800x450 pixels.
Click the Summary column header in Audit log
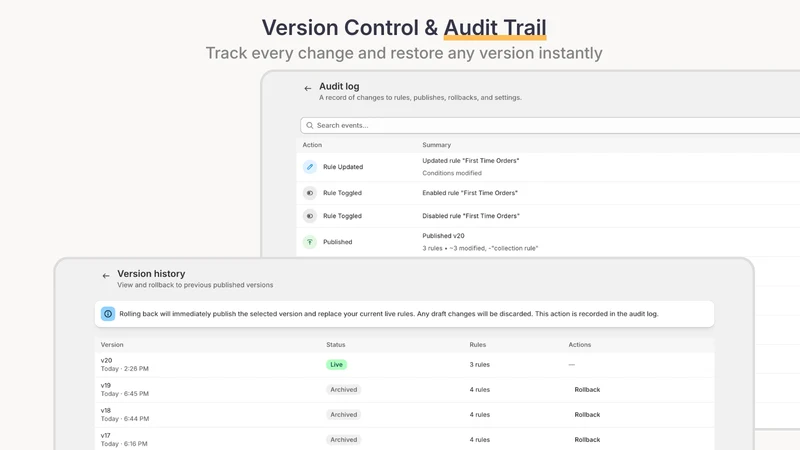[x=437, y=145]
